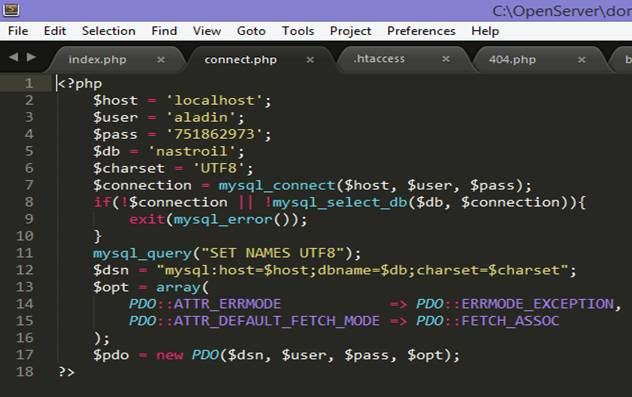Click the 'nastroil' database name string
This screenshot has height=397, width=632.
192,151
